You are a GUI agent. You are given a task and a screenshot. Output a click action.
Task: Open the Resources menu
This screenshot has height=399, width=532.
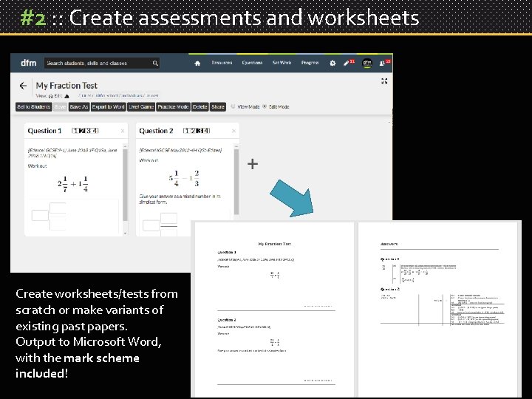pyautogui.click(x=222, y=63)
